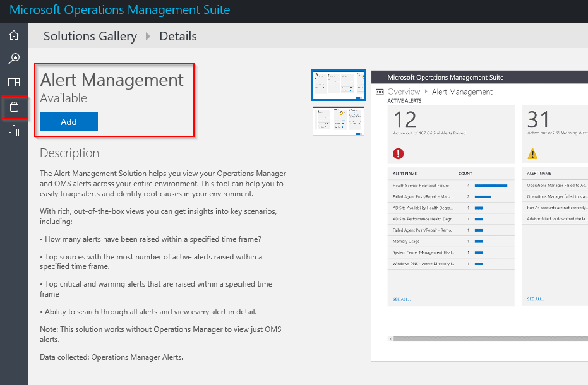
Task: Click the Overview icon in preview
Action: pyautogui.click(x=380, y=92)
